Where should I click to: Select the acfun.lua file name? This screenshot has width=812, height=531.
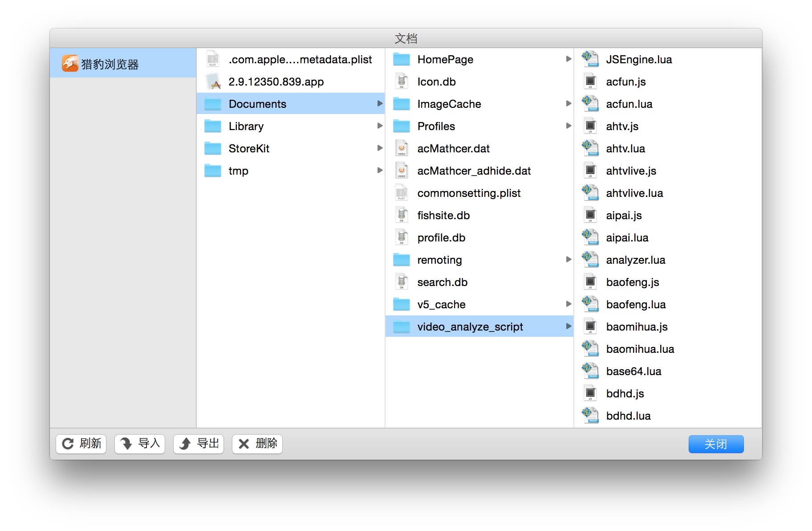point(629,104)
